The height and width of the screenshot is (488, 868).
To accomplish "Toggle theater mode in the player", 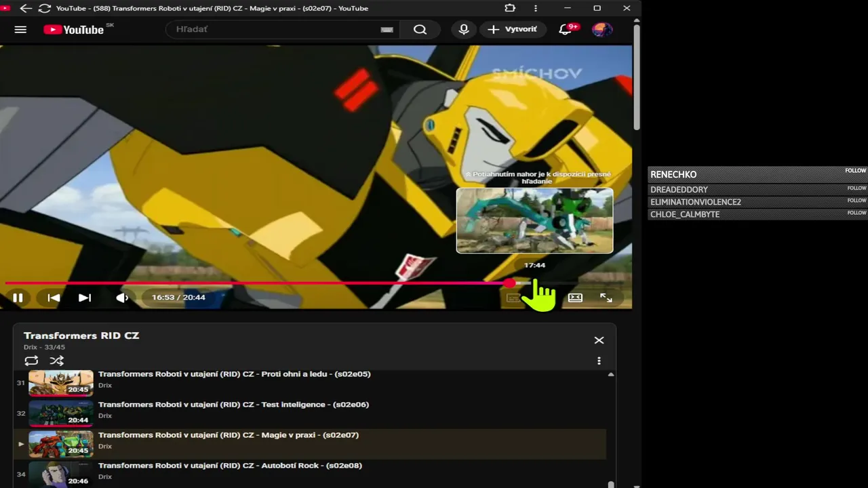I will click(575, 298).
